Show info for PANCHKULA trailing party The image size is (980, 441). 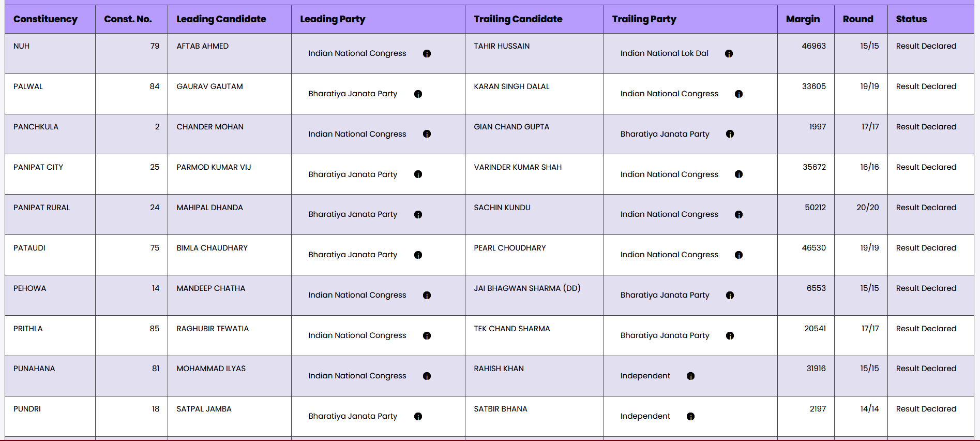[x=730, y=134]
